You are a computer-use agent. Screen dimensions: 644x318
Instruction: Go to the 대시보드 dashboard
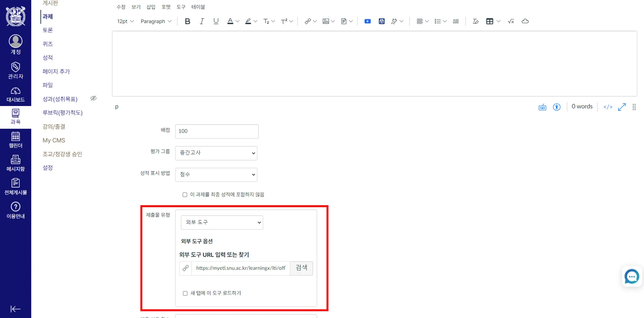15,95
